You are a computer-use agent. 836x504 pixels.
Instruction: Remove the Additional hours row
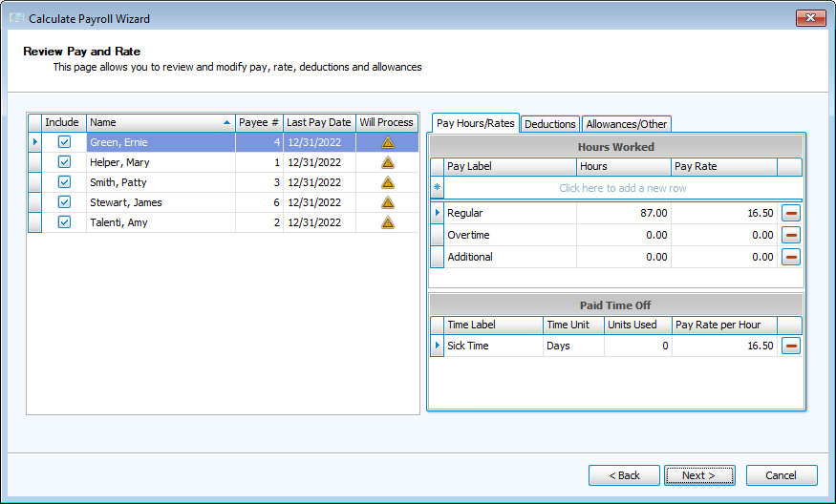pyautogui.click(x=791, y=257)
